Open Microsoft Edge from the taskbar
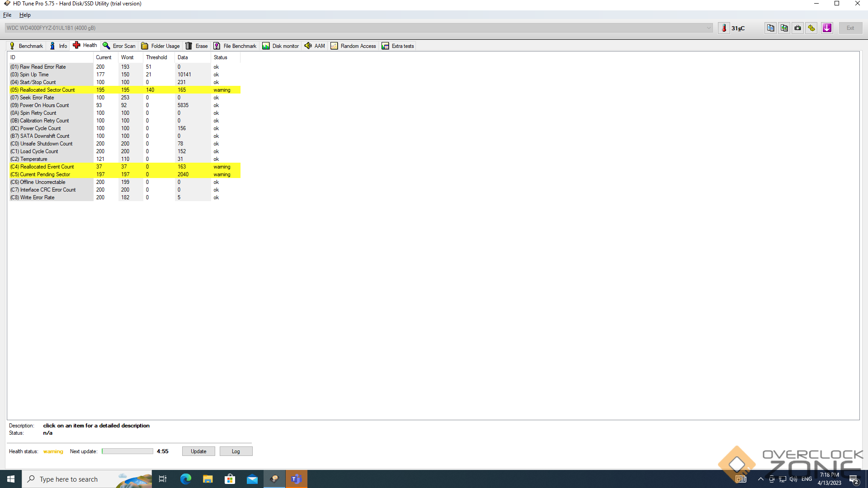The height and width of the screenshot is (488, 868). pos(185,479)
